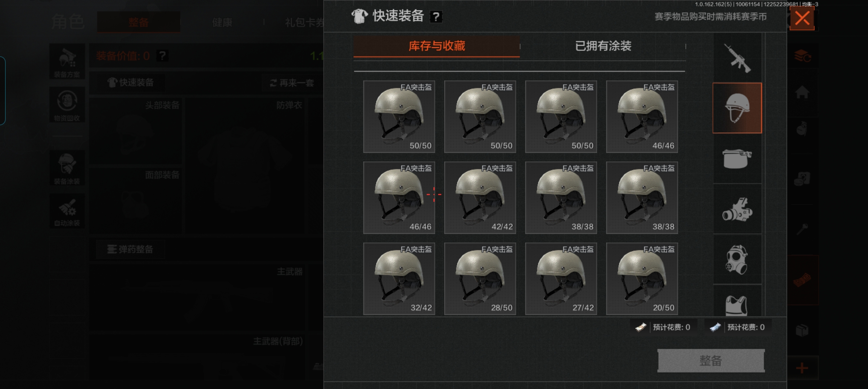Screen dimensions: 868x389
Task: Click the help question mark beside 快速装备
Action: coord(436,17)
